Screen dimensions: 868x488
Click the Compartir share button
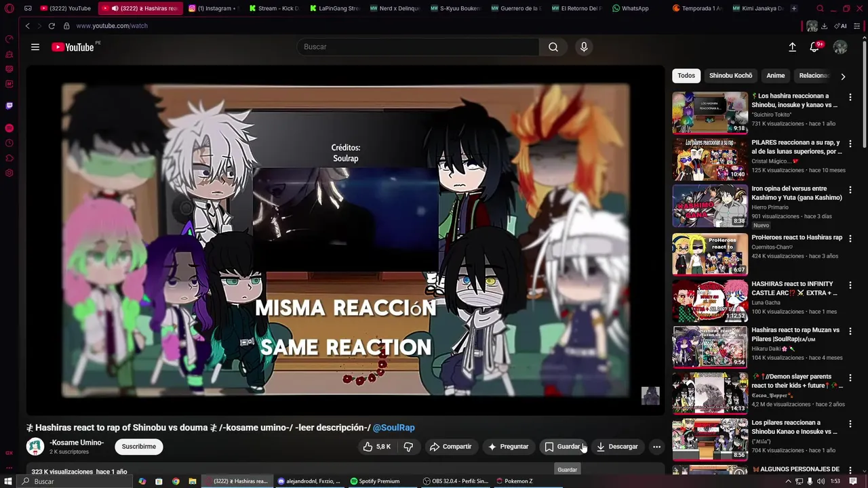point(450,447)
